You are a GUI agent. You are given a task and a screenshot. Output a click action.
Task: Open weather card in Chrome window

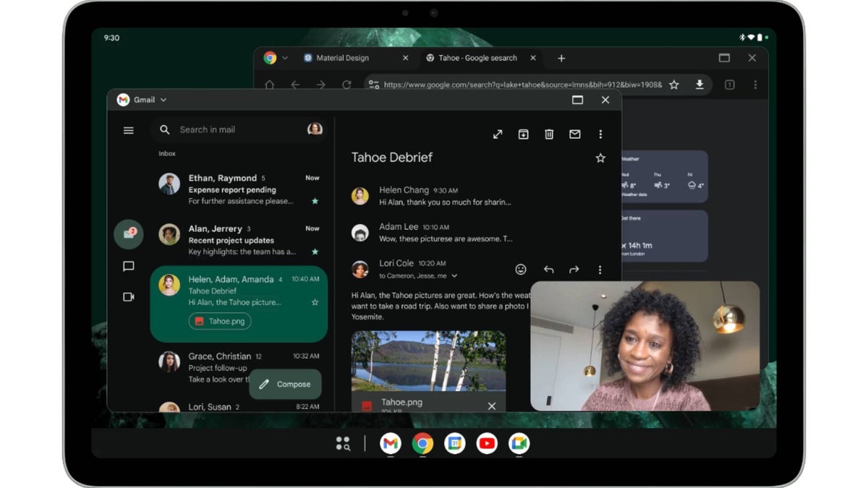664,176
